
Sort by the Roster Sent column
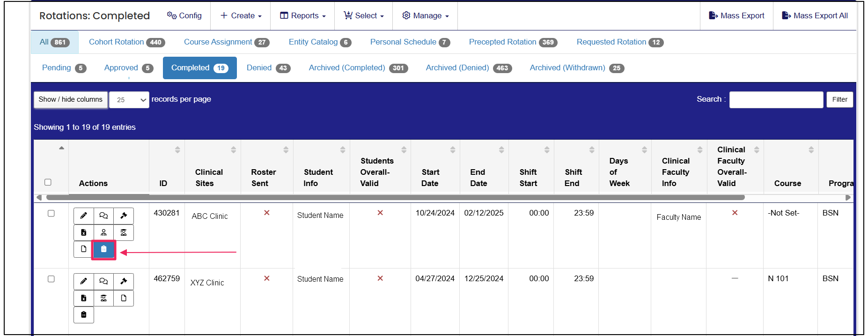tap(286, 150)
